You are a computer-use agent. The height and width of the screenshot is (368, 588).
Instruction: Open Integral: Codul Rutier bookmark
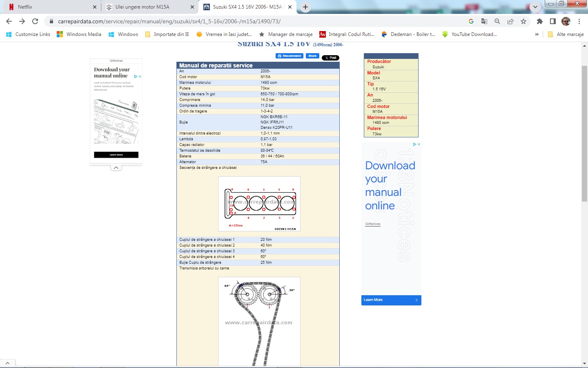(x=347, y=34)
